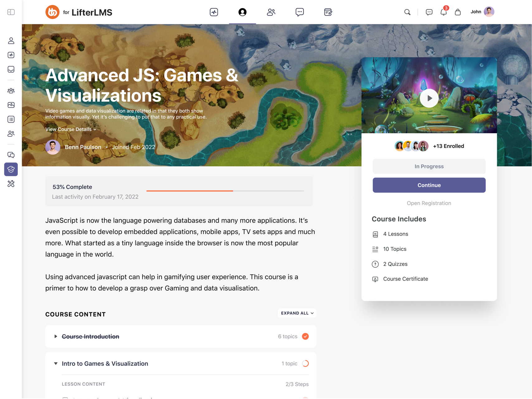Open messages chat icon near search

(429, 12)
